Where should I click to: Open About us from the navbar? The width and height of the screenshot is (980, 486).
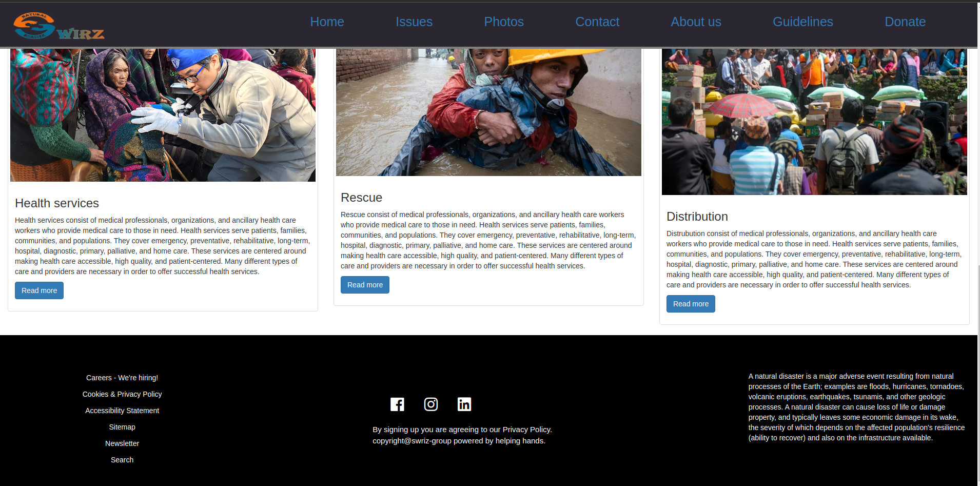pos(696,22)
